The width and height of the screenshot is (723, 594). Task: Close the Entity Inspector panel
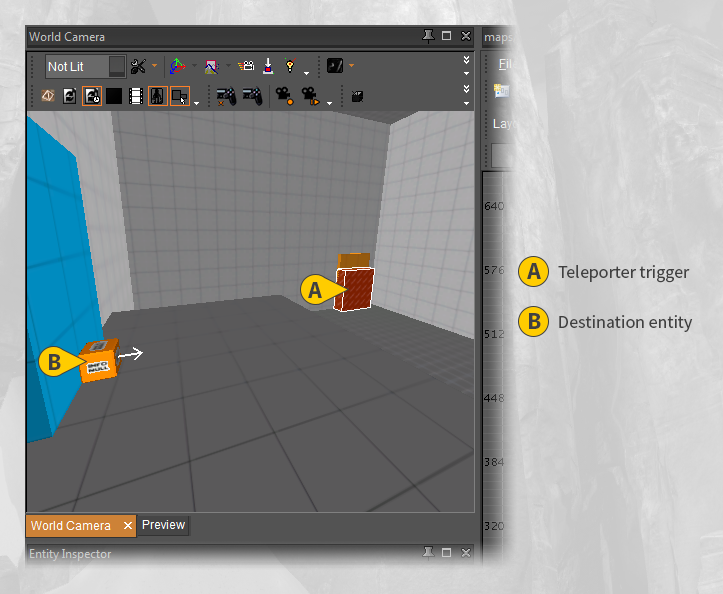point(466,552)
